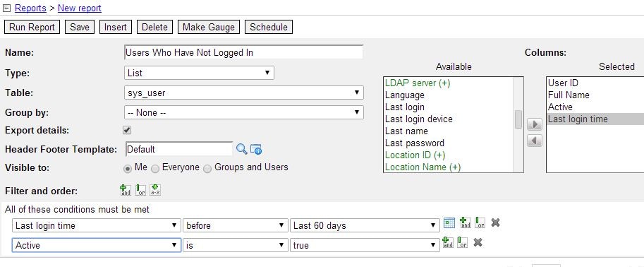
Task: Click the Delete button
Action: tap(155, 27)
